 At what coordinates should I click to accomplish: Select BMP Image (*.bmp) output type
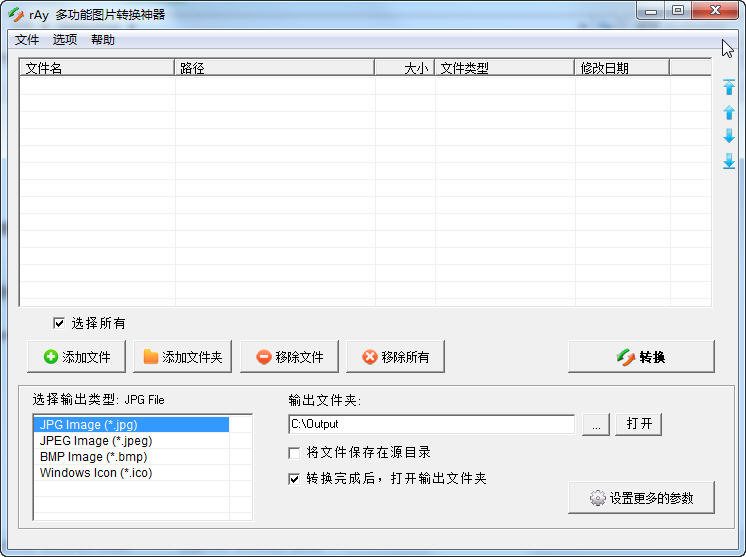coord(131,457)
